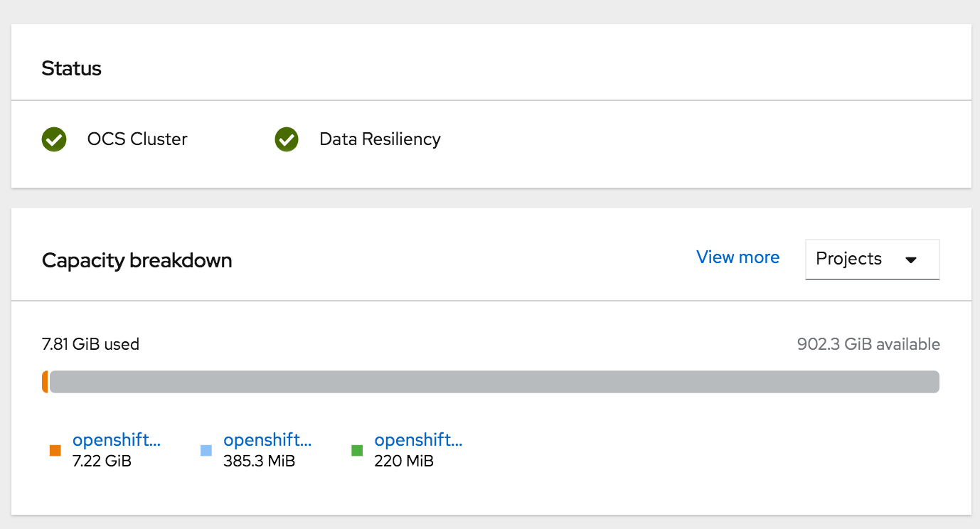Click the Status card heading

[71, 68]
